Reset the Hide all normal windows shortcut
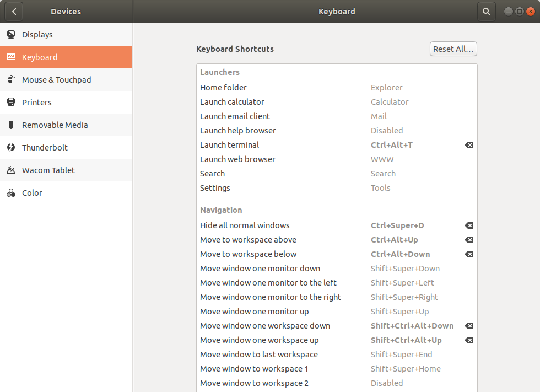The image size is (540, 392). tap(469, 225)
